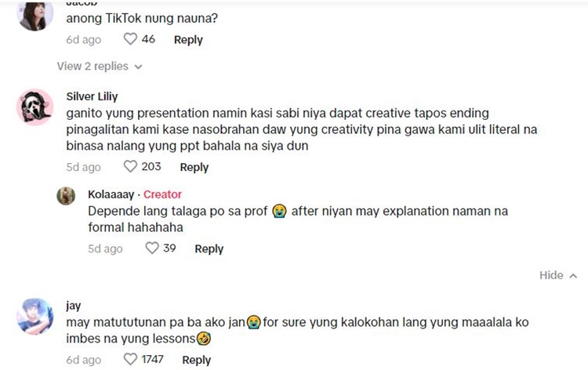Image resolution: width=588 pixels, height=370 pixels.
Task: Reply to jay's comment
Action: tap(197, 360)
